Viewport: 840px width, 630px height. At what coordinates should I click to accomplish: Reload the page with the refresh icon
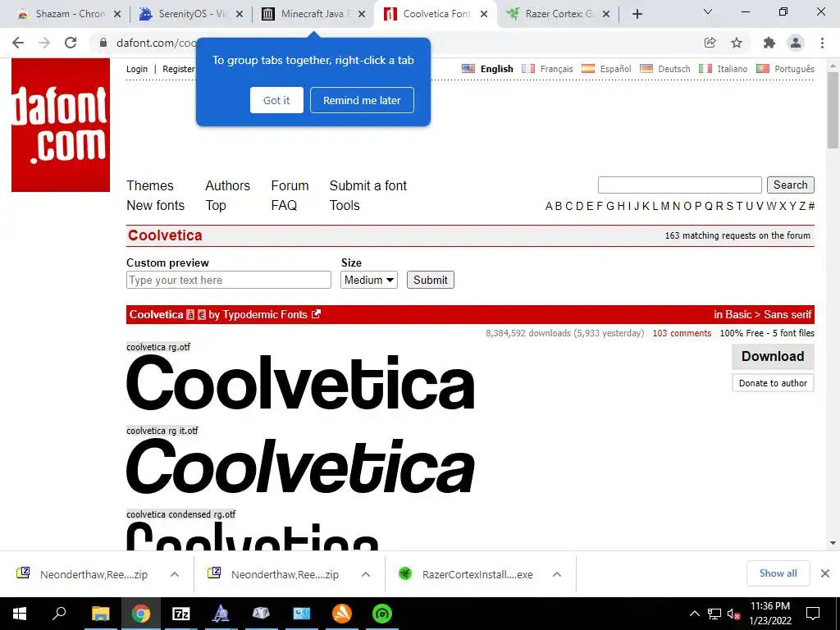(71, 43)
